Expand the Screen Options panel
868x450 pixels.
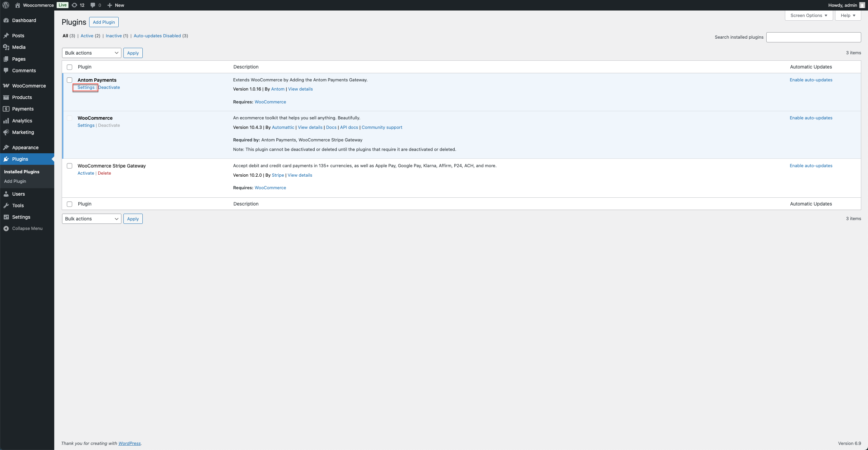[x=809, y=16]
